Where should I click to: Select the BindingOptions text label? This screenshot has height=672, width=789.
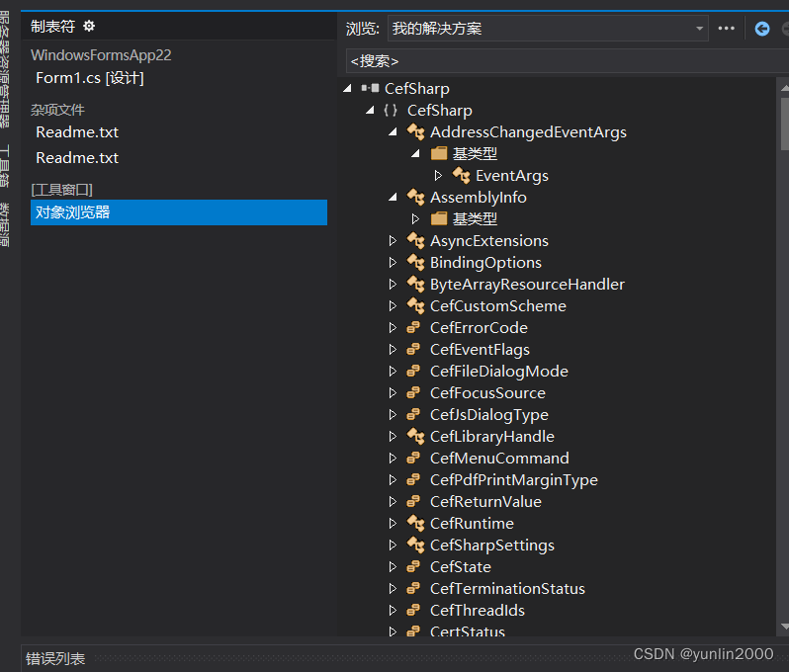[485, 262]
